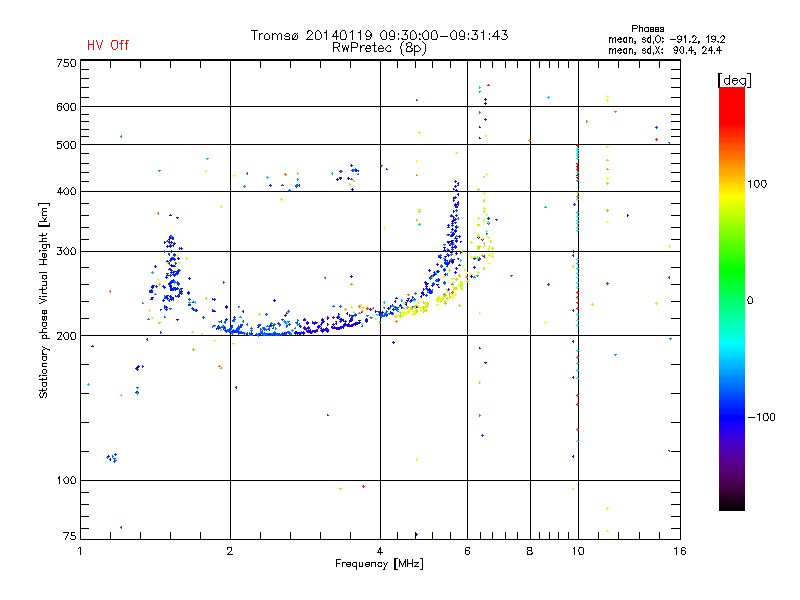Click the y-axis label '75'

[70, 536]
